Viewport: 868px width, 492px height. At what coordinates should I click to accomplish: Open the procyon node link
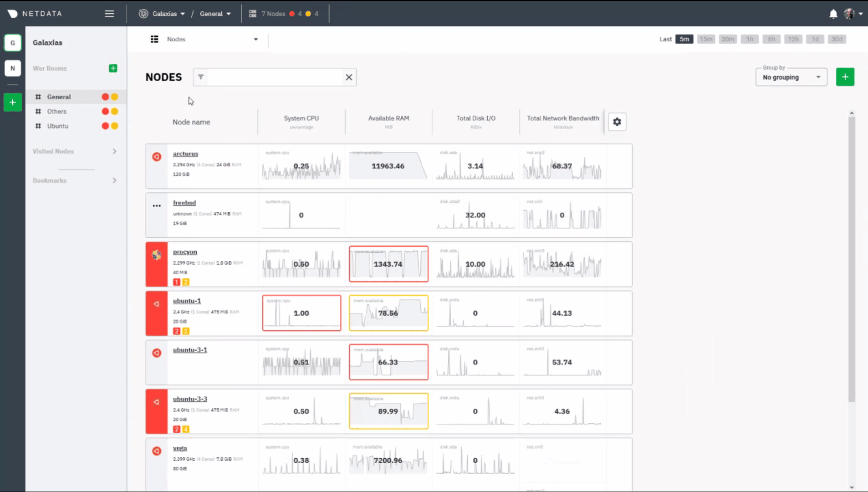click(185, 252)
